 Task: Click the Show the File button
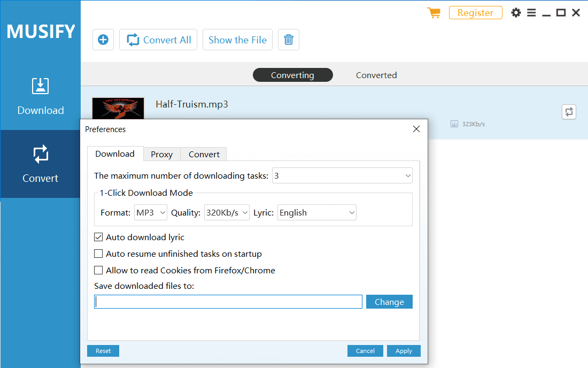coord(237,40)
